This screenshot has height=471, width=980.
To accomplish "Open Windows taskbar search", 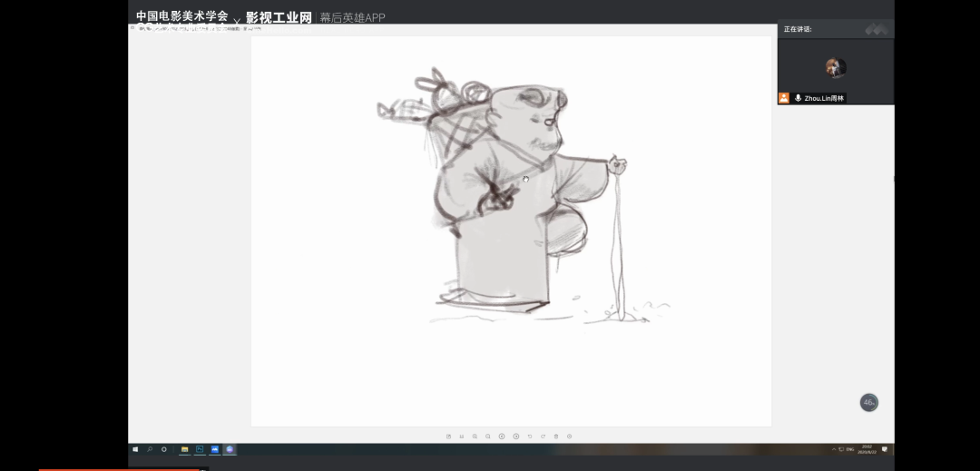I will coord(150,449).
